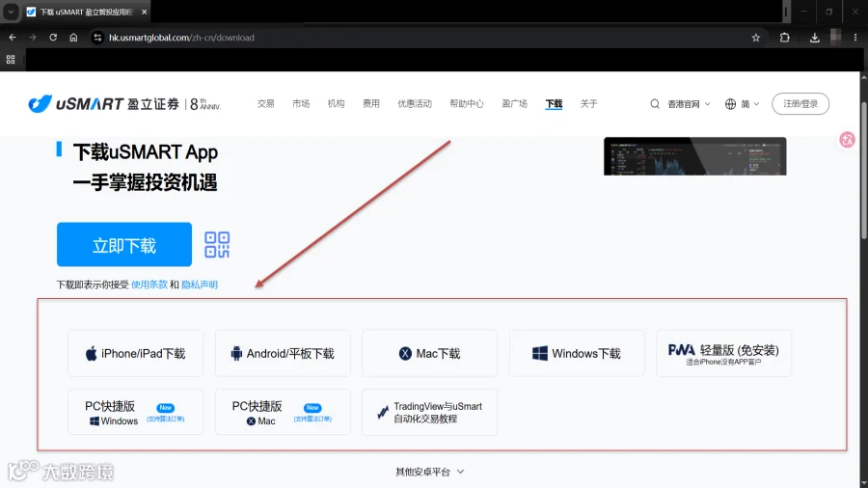This screenshot has width=868, height=488.
Task: Open the 隐私声明 link
Action: click(200, 285)
